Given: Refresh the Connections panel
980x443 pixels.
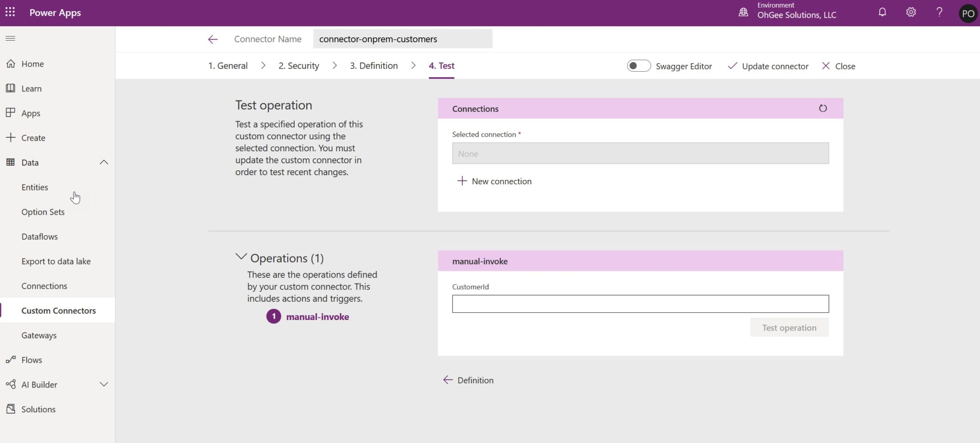Looking at the screenshot, I should [x=823, y=108].
